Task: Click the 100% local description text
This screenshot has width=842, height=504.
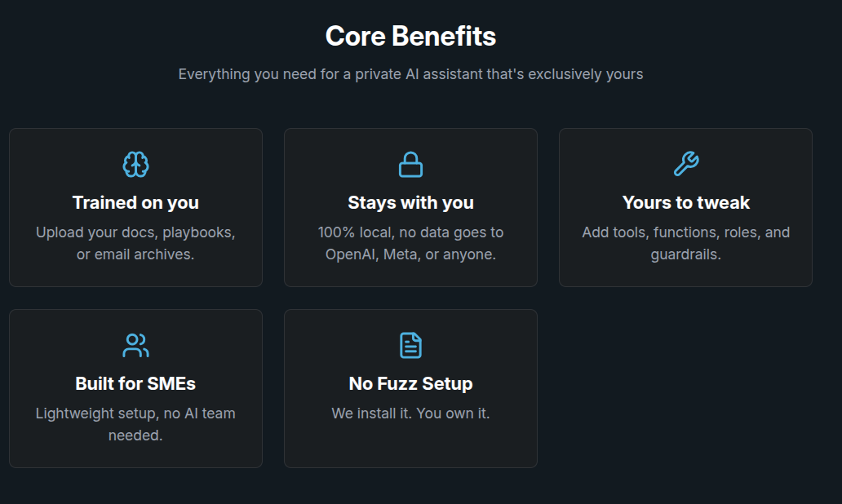Action: pyautogui.click(x=410, y=243)
